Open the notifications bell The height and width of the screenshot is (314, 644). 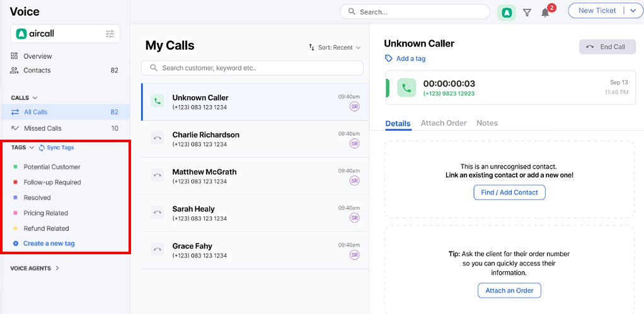(x=545, y=13)
